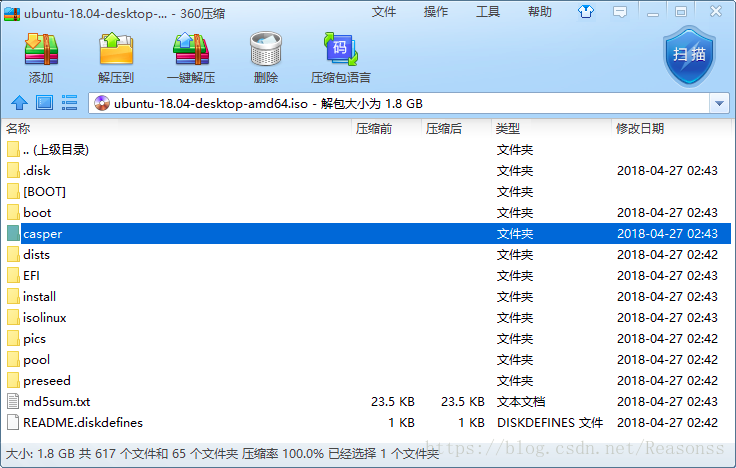Open the 文件 (File) menu
This screenshot has height=468, width=736.
(x=383, y=12)
